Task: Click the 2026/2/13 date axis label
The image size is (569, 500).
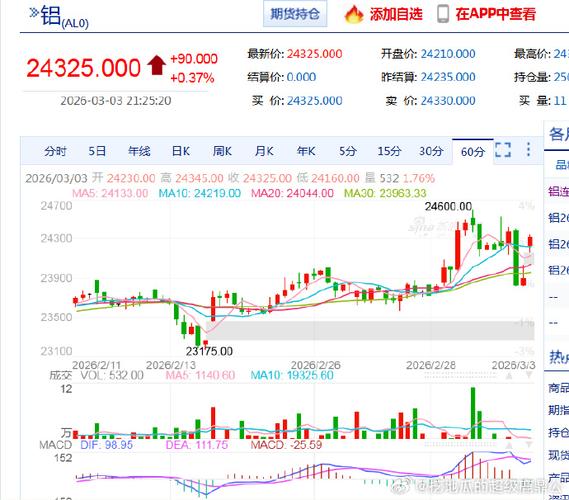Action: coord(171,365)
